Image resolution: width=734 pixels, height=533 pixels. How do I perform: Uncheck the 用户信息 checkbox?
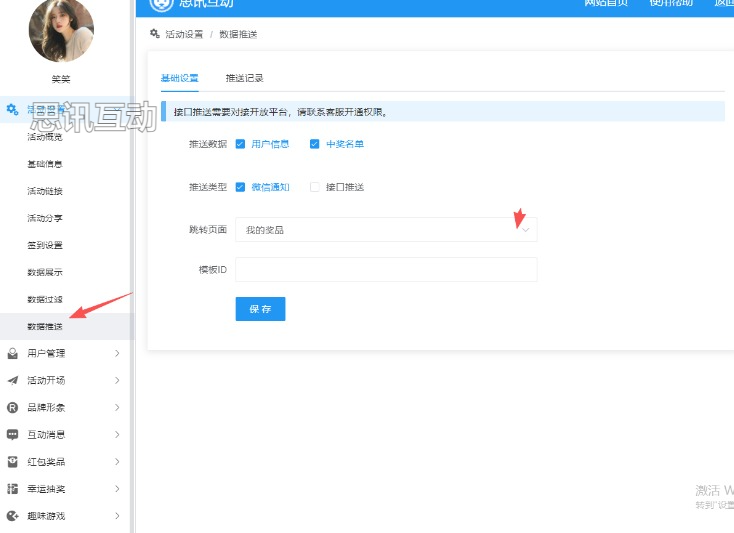point(241,144)
